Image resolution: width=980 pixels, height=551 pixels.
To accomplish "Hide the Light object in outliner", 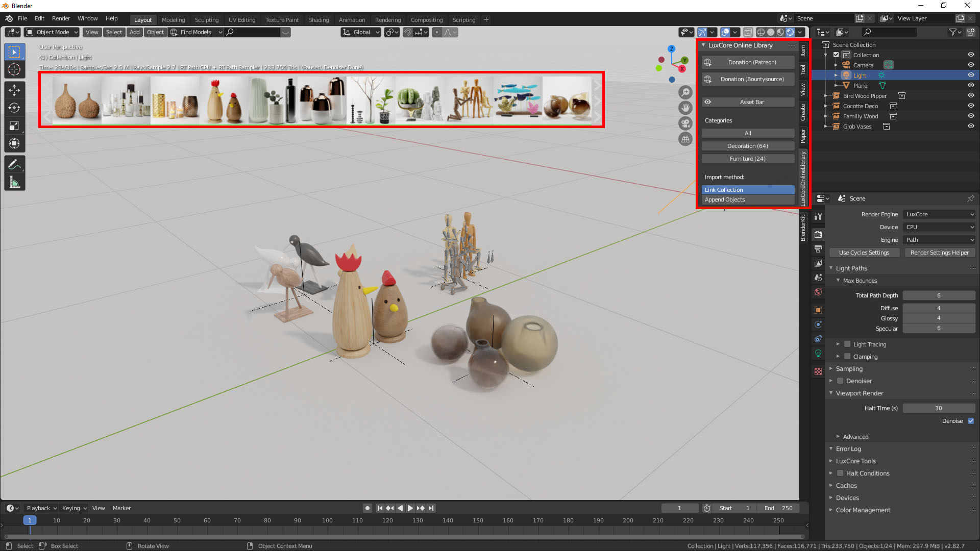I will point(971,75).
